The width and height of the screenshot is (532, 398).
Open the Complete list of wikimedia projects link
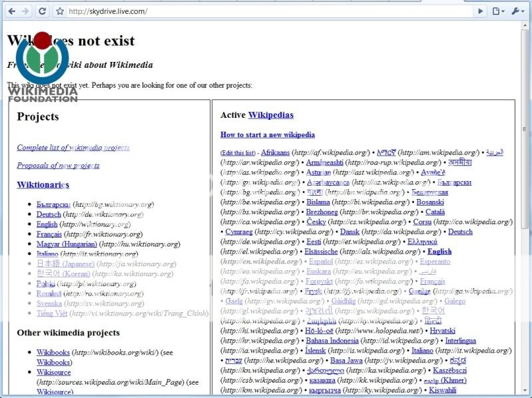click(73, 148)
